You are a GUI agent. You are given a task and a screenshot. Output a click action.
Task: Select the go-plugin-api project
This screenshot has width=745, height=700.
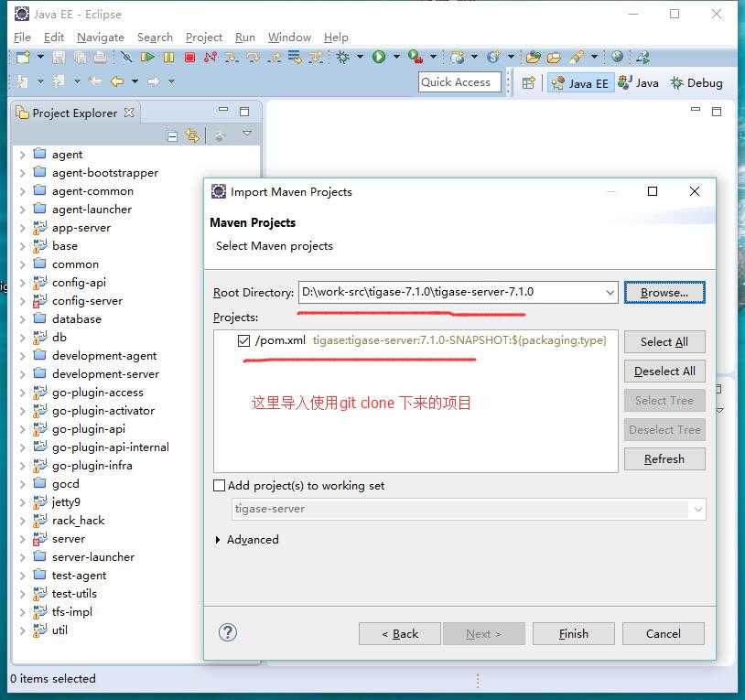point(89,429)
